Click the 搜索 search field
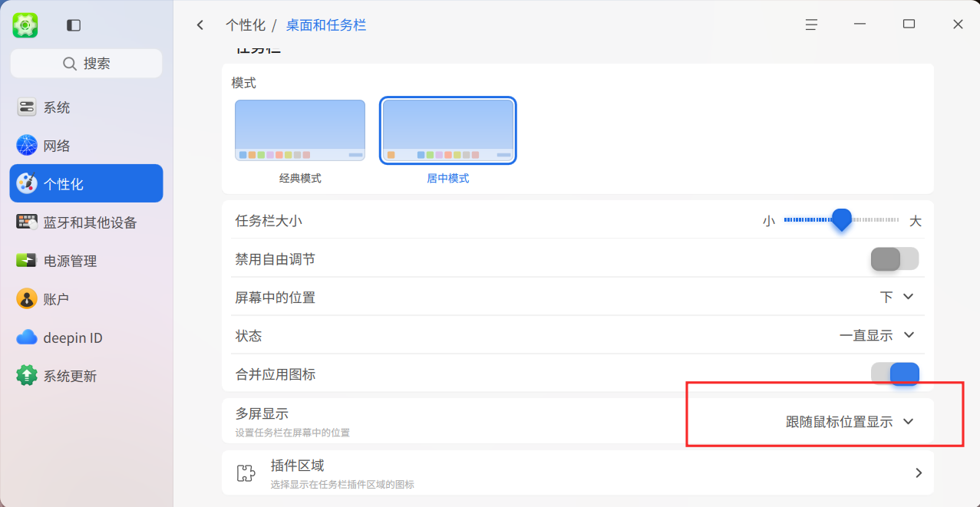The image size is (980, 507). point(86,64)
